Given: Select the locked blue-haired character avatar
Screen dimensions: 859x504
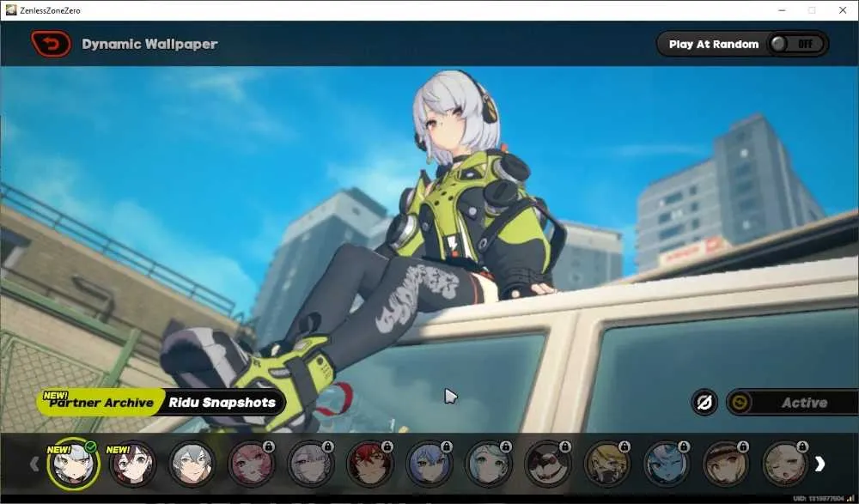Looking at the screenshot, I should [429, 464].
